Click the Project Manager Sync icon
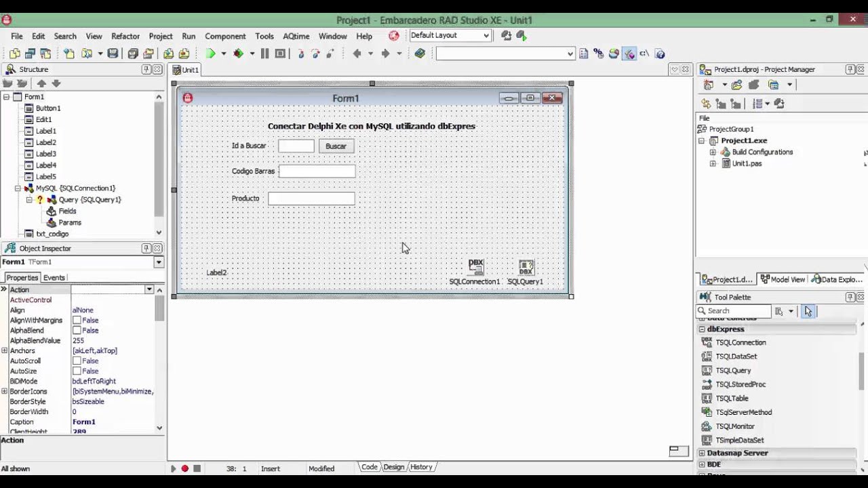 (706, 104)
